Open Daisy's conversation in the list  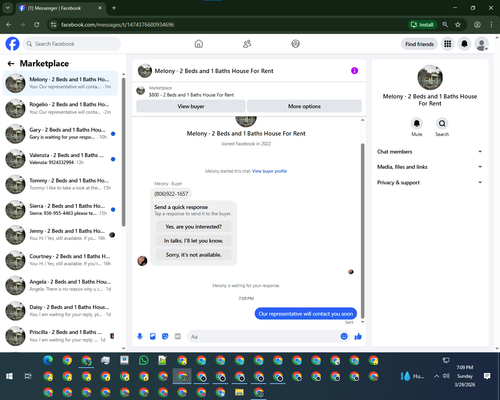[60, 311]
